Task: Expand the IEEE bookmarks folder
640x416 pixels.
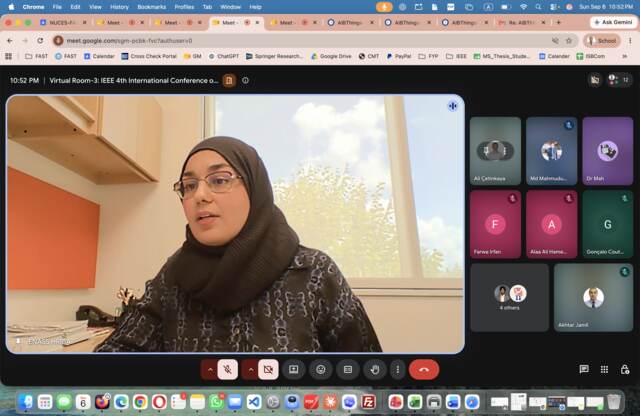Action: pos(456,56)
